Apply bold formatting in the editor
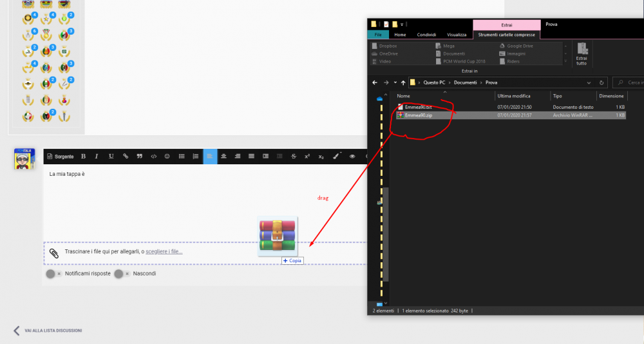Viewport: 644px width, 344px height. tap(83, 157)
